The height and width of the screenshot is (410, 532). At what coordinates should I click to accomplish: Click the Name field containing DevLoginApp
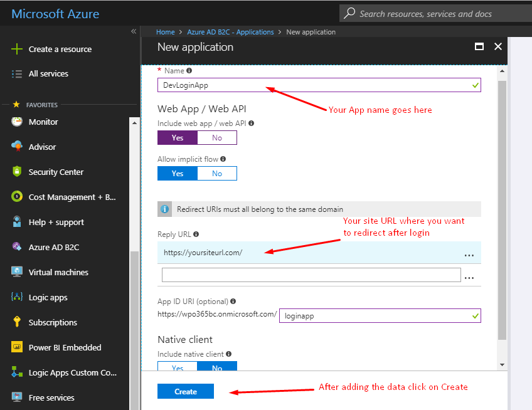point(319,85)
